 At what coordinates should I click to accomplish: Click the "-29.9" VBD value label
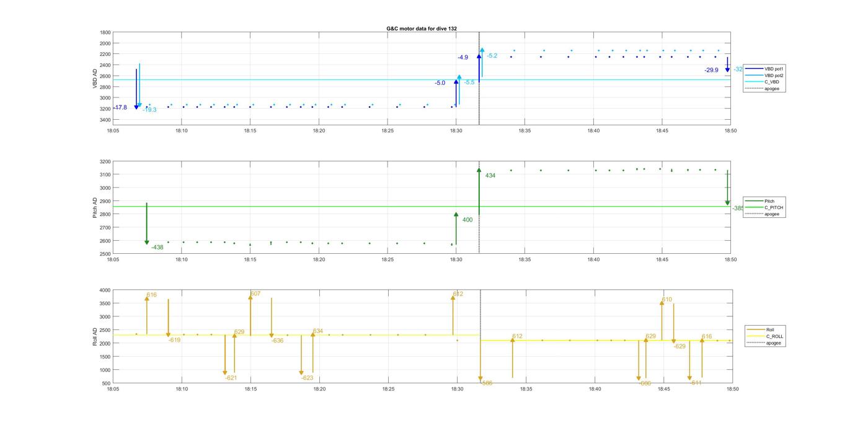711,70
